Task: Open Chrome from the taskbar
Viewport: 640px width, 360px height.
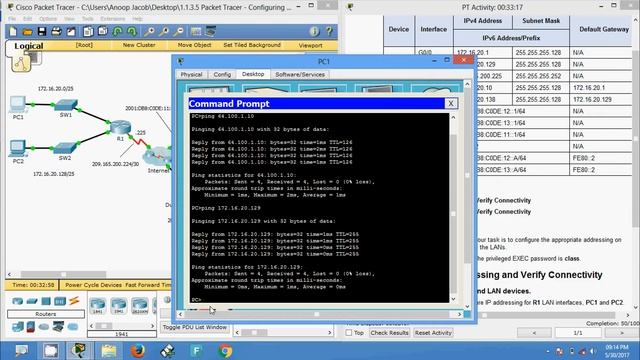Action: [x=225, y=351]
